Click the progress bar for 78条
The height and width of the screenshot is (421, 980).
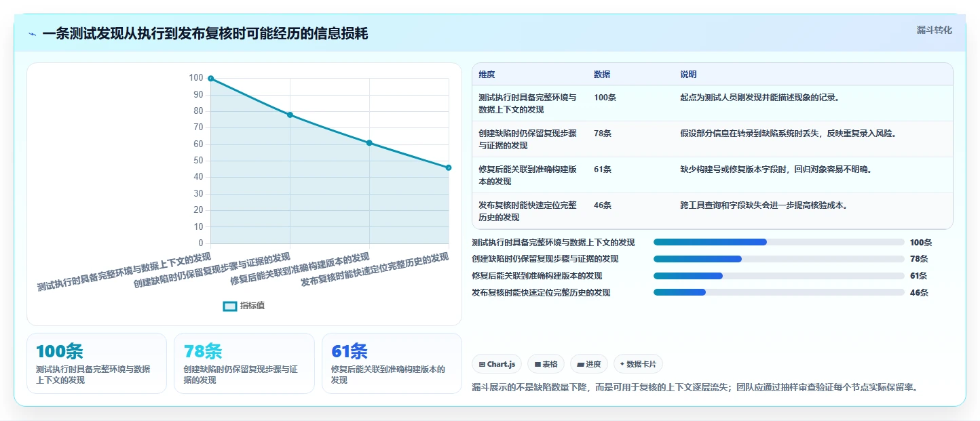click(x=779, y=259)
